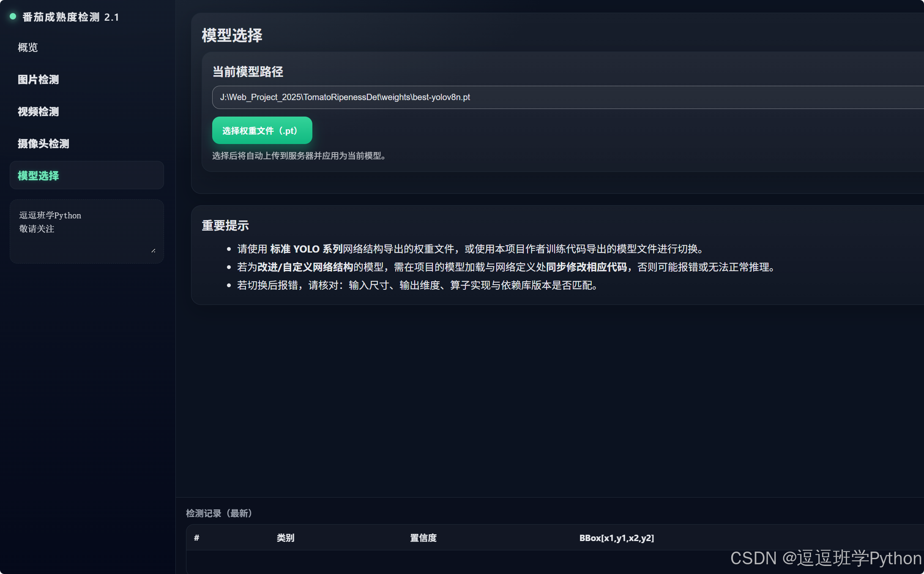Viewport: 924px width, 574px height.
Task: Focus the current model path input field
Action: click(549, 97)
